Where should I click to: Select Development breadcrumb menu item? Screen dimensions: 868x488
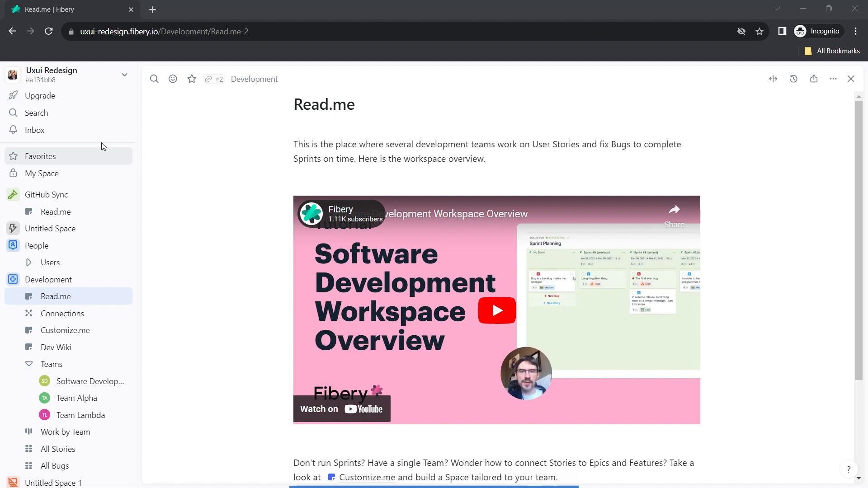pyautogui.click(x=255, y=78)
